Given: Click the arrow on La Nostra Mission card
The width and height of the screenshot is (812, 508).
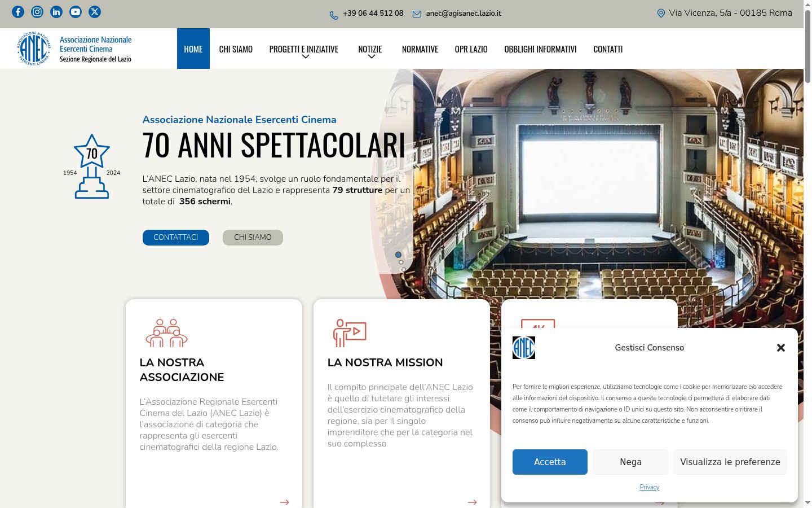Looking at the screenshot, I should 472,502.
